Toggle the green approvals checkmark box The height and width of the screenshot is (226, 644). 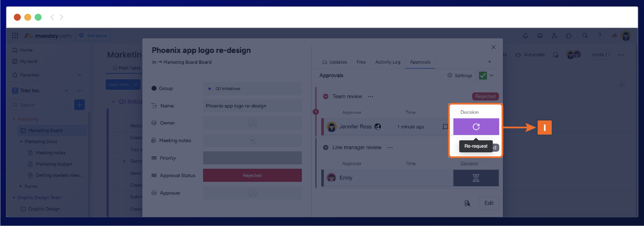483,76
